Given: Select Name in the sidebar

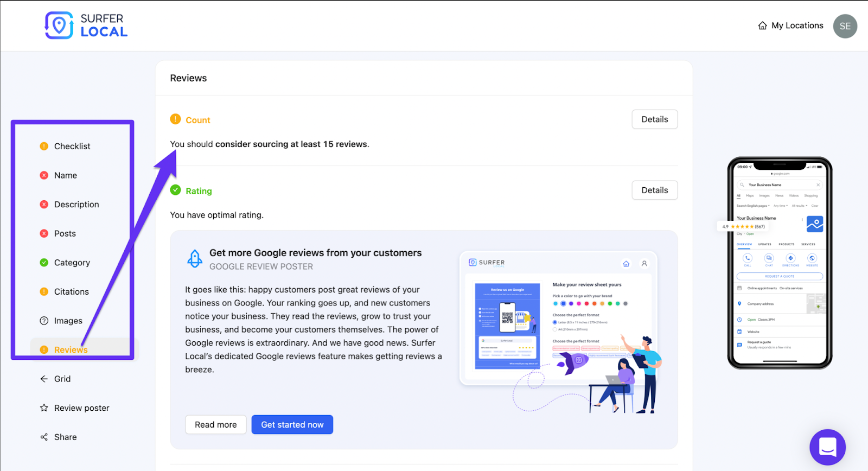Looking at the screenshot, I should (x=66, y=175).
